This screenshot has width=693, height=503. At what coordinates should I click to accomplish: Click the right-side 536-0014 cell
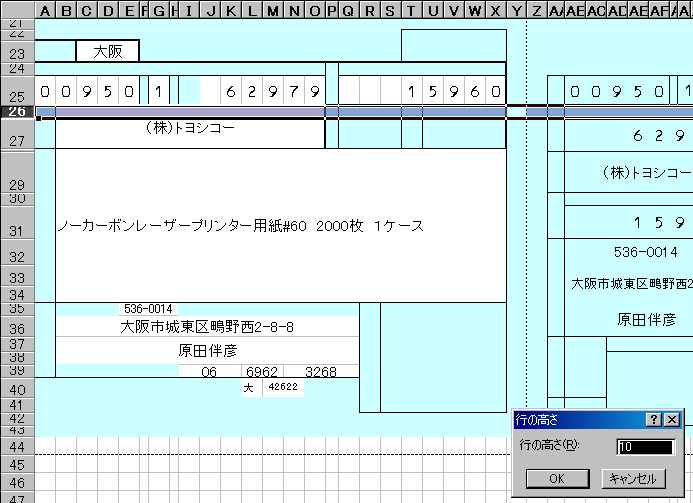pos(646,252)
